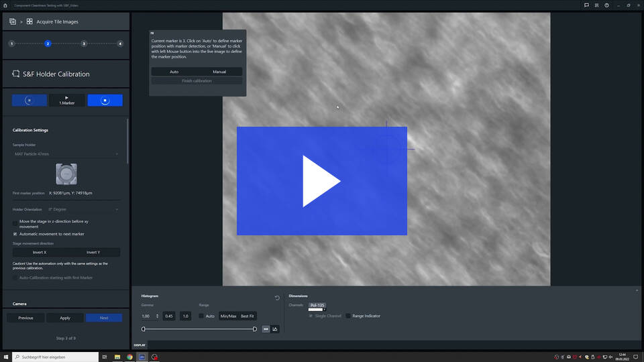644x362 pixels.
Task: Click the 1.Marker play button
Action: click(66, 100)
